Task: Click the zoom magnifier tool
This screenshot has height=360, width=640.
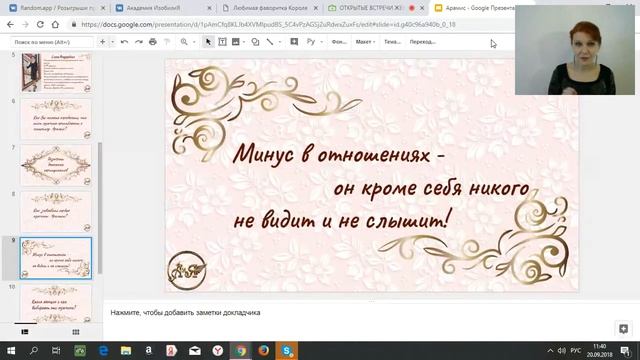Action: pos(184,42)
